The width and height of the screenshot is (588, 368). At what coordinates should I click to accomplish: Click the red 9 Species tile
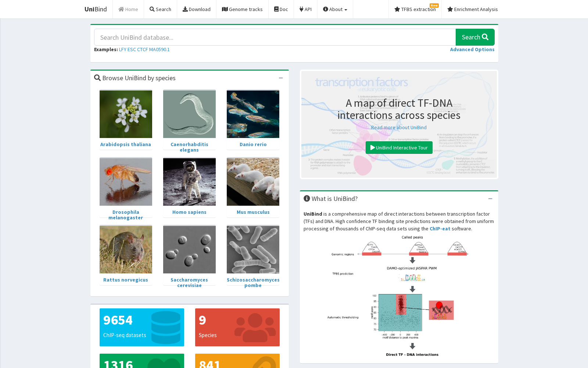point(237,327)
